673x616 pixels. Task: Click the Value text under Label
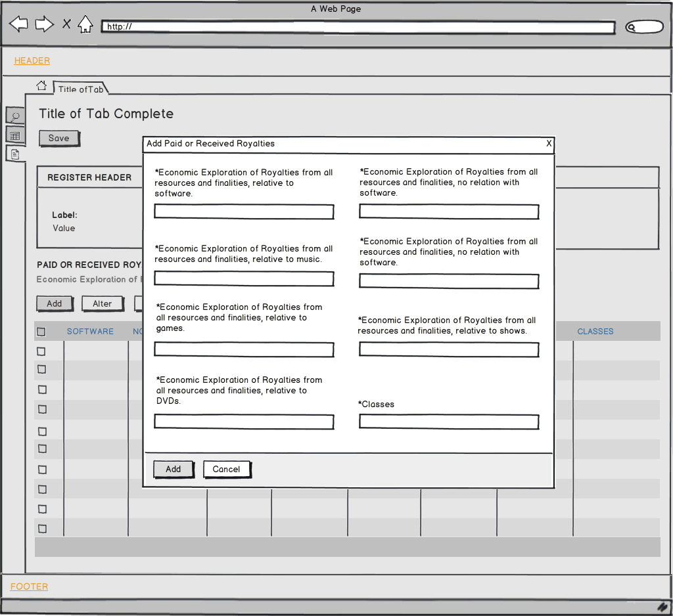64,229
